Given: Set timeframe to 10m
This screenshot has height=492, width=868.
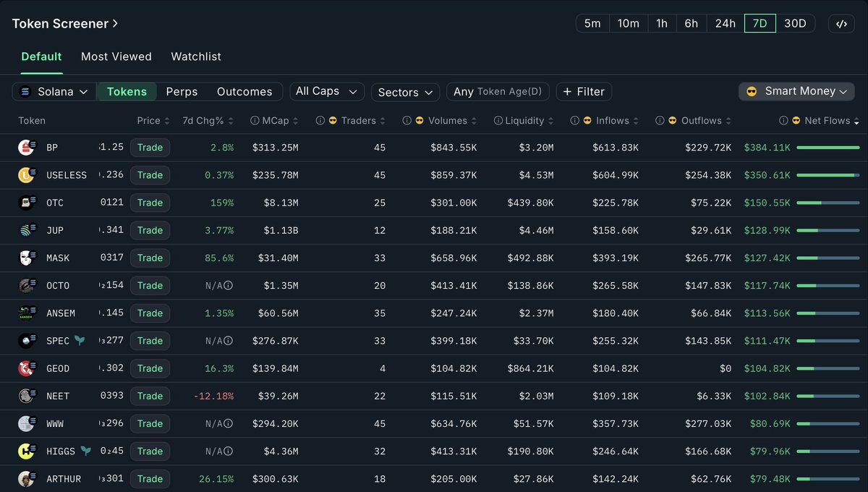Looking at the screenshot, I should [x=628, y=23].
